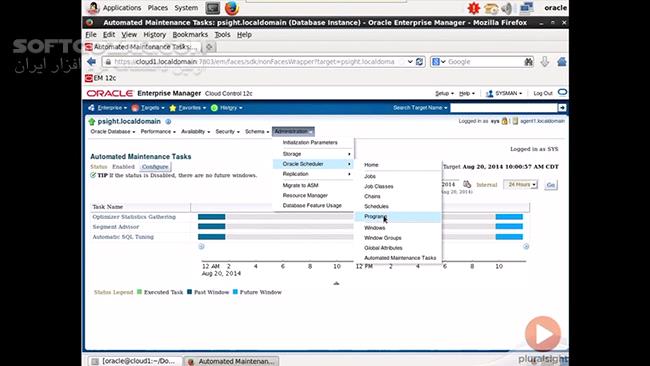
Task: Click the URL address field
Action: tap(253, 62)
